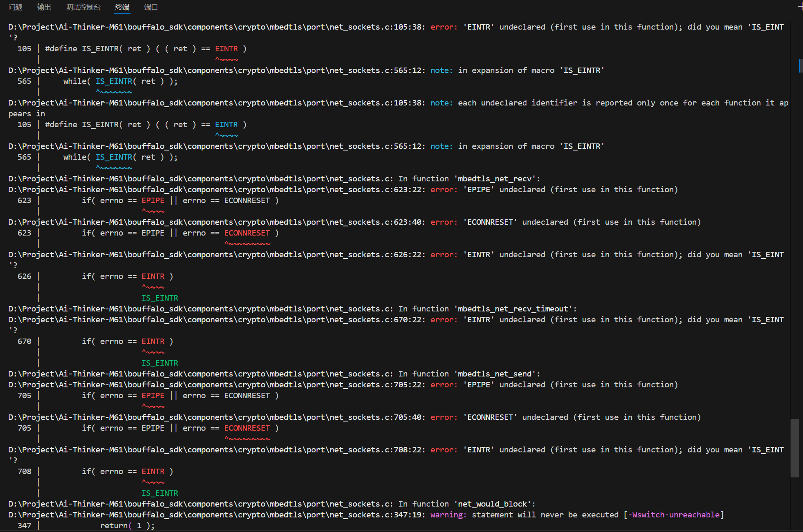Switch to the 问题 (Problems) tab
The width and height of the screenshot is (803, 532).
15,7
